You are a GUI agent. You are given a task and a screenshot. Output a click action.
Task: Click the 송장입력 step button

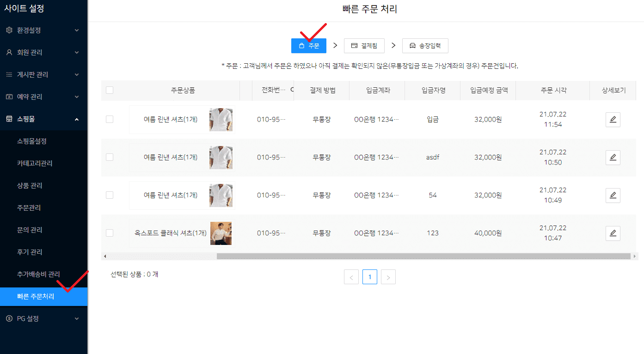[425, 46]
